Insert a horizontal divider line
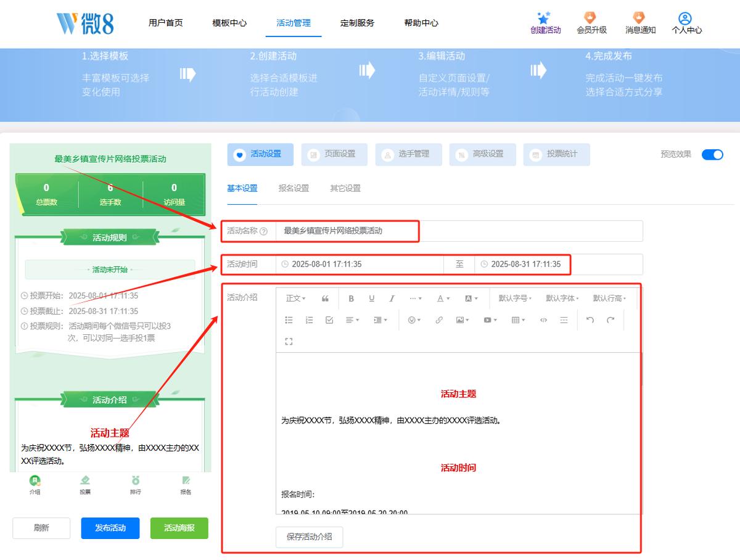Screen dimensions: 740x560 [564, 320]
